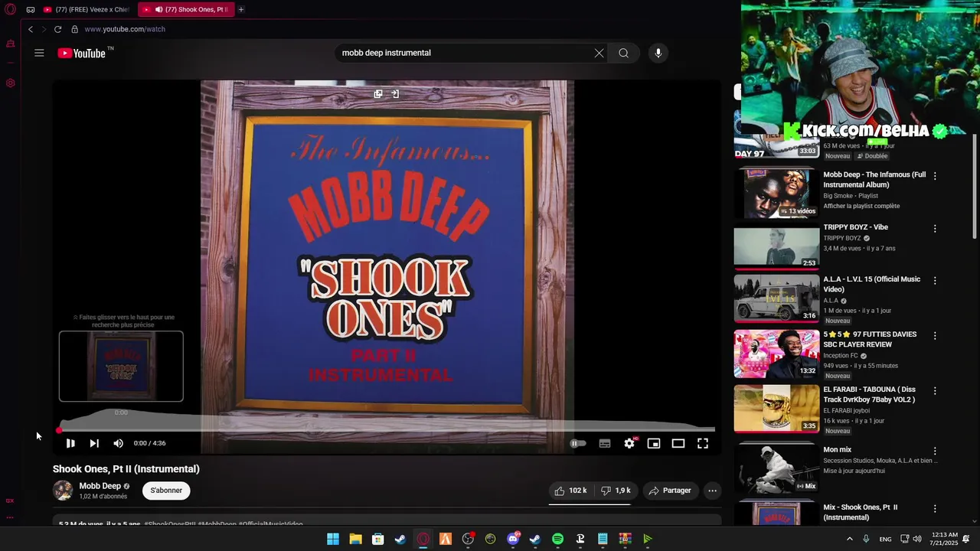Open options for Mix - Shook Ones
This screenshot has width=980, height=551.
coord(935,508)
